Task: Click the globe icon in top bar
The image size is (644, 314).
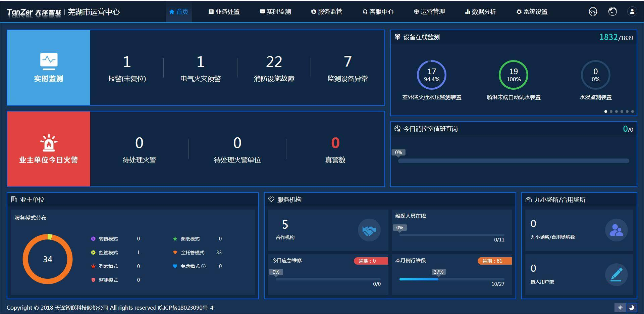Action: click(612, 12)
